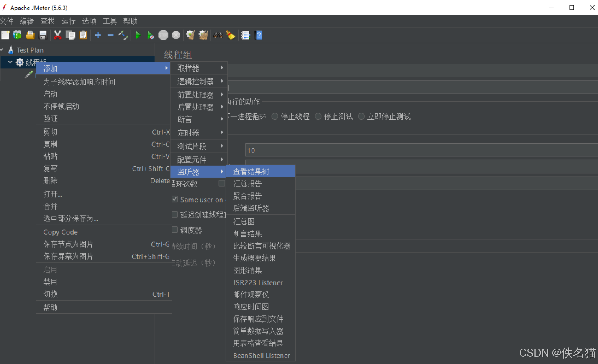This screenshot has height=364, width=598.
Task: Click the Test Plan flask icon
Action: pyautogui.click(x=11, y=50)
